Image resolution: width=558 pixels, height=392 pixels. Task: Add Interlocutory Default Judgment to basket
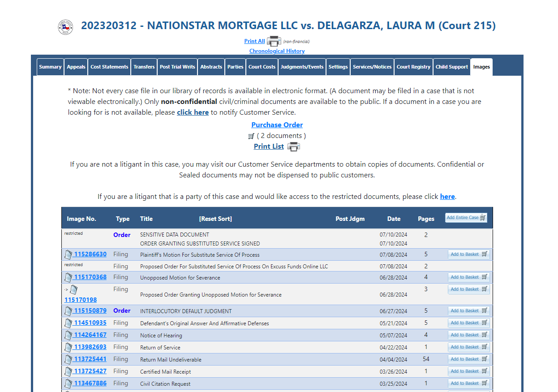tap(469, 311)
